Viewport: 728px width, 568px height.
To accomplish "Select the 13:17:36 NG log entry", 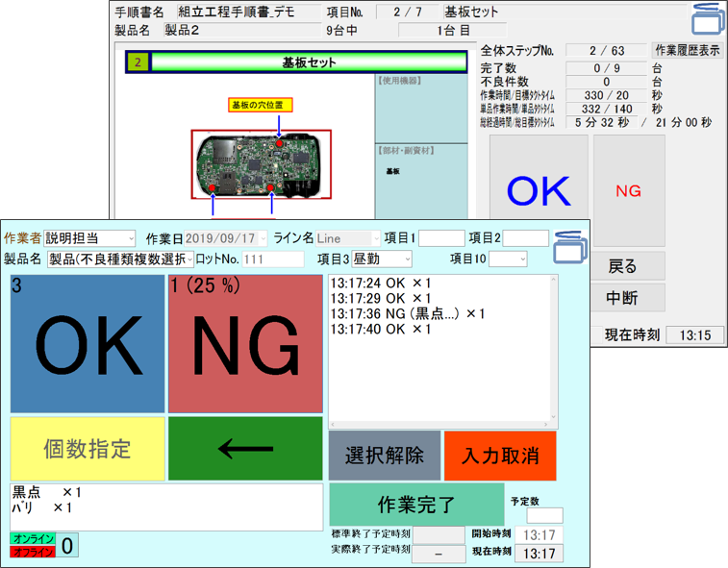I will [x=408, y=314].
